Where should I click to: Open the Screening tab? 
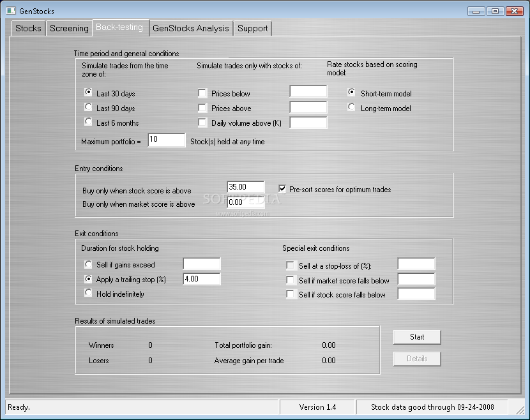coord(69,28)
